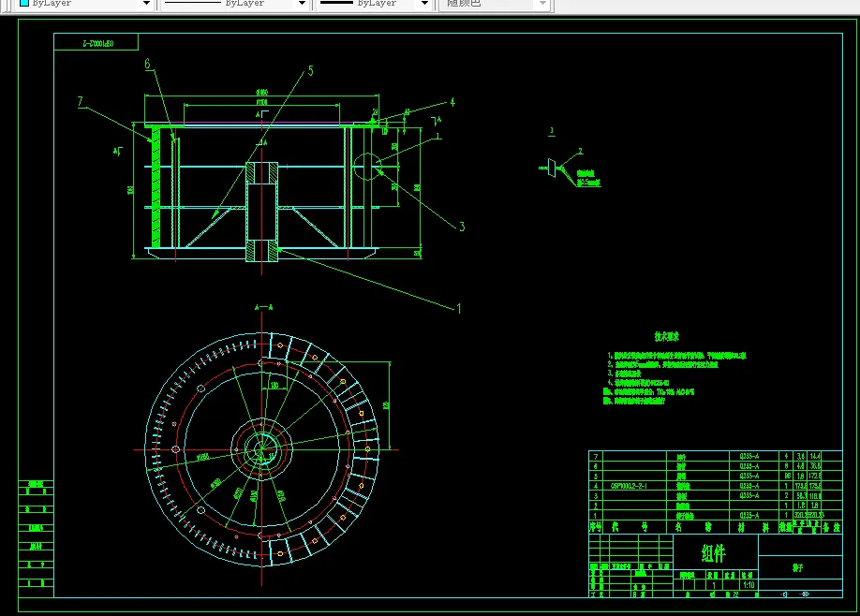The image size is (860, 616).
Task: Select the 组件 title block text
Action: (x=714, y=553)
